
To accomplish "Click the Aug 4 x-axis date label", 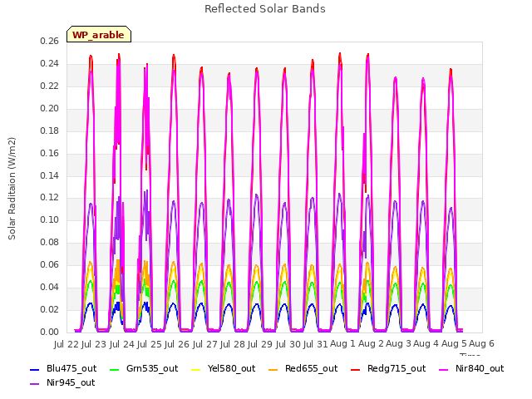I will tap(426, 343).
